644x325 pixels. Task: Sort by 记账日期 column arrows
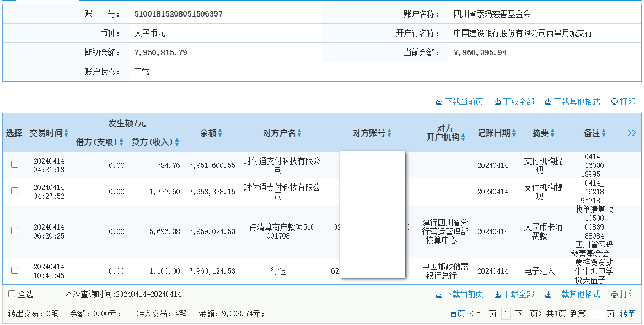click(514, 133)
